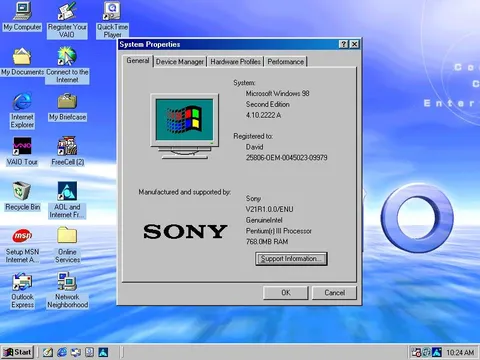
Task: Click the question mark help button
Action: point(344,44)
